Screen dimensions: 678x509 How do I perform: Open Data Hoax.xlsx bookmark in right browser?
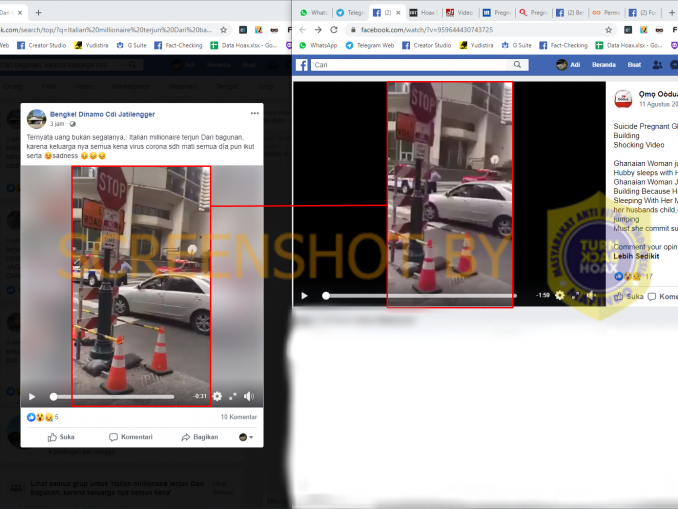629,45
